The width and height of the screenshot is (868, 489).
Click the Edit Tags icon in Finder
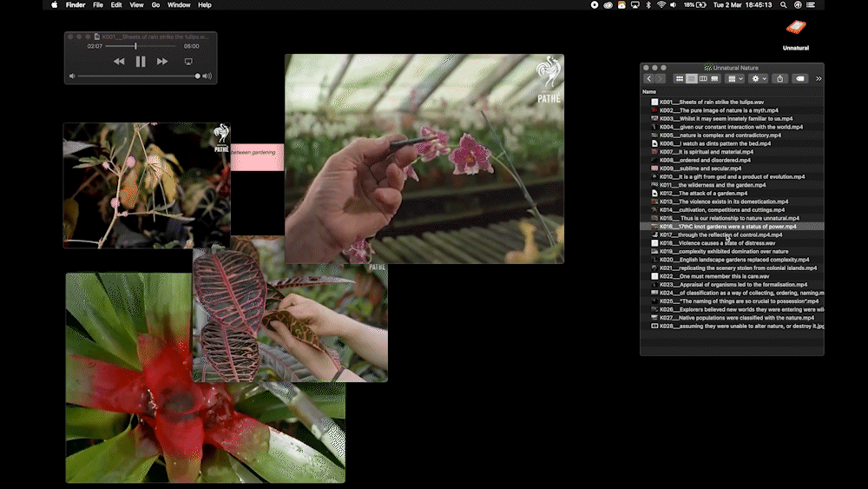800,79
